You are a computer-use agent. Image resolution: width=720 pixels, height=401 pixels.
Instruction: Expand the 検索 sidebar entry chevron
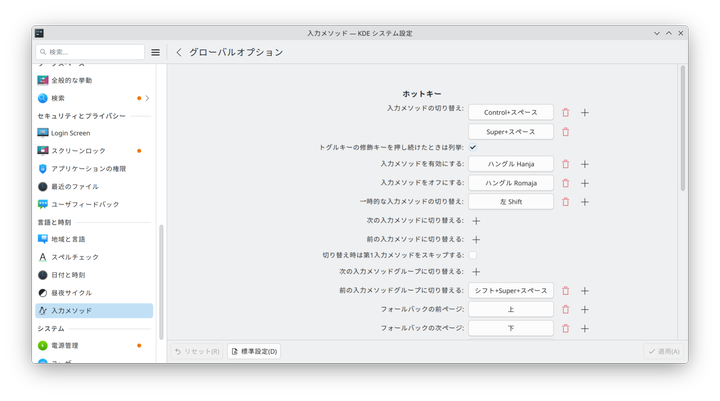[x=148, y=98]
